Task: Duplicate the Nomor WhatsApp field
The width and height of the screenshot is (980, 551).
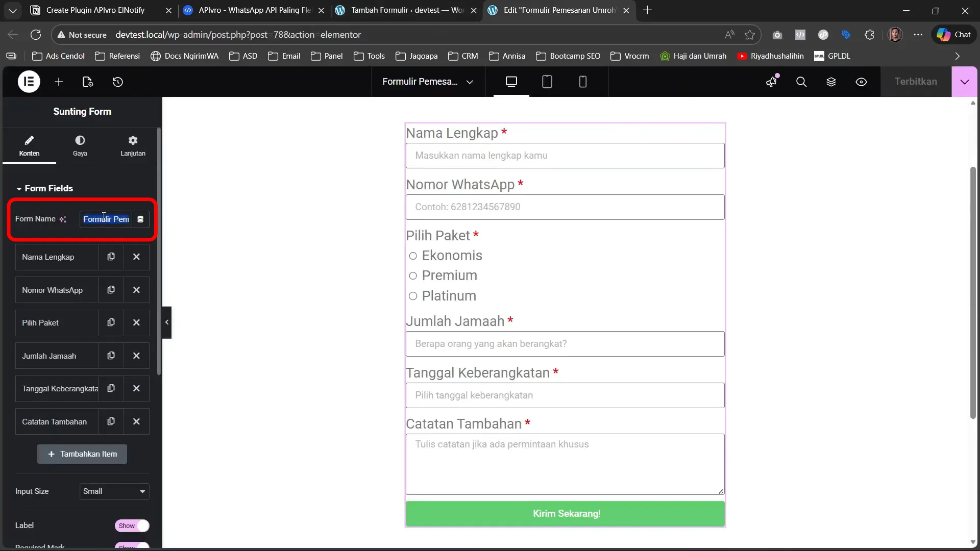Action: (111, 290)
